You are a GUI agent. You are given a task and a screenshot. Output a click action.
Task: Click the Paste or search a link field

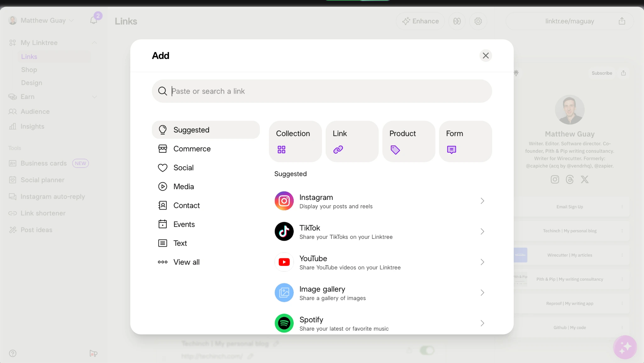[322, 91]
